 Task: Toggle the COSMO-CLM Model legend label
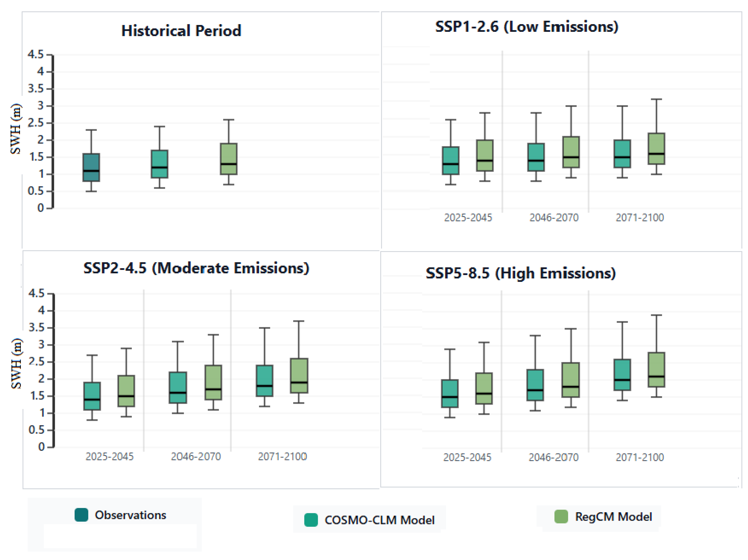(x=379, y=520)
